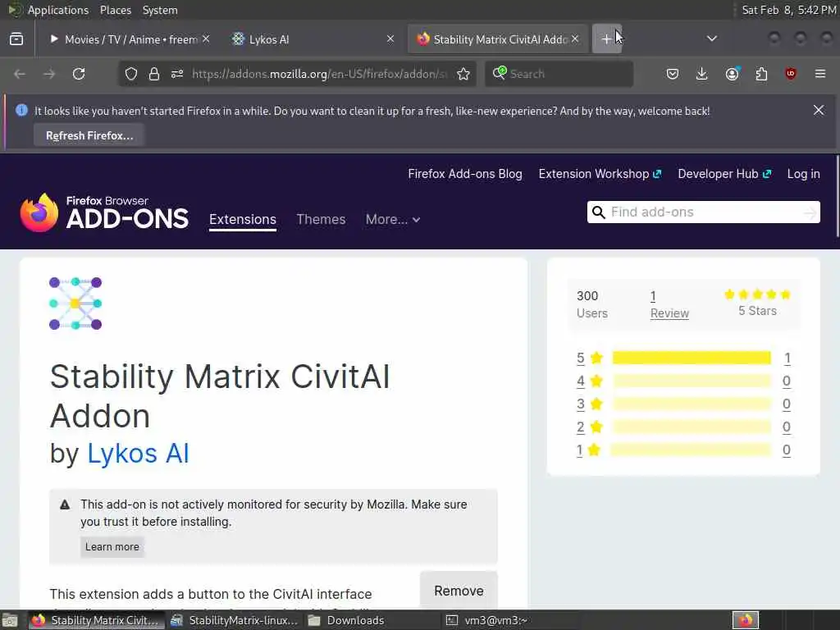Open the extensions puzzle icon

(761, 74)
